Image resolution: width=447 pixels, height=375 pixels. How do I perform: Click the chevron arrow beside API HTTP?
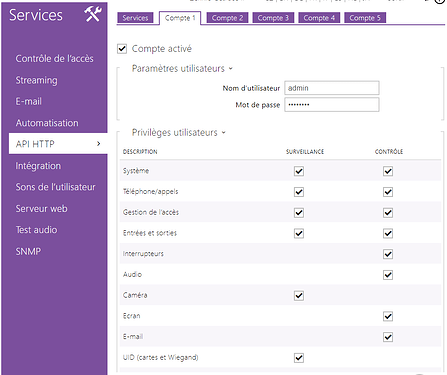point(98,144)
